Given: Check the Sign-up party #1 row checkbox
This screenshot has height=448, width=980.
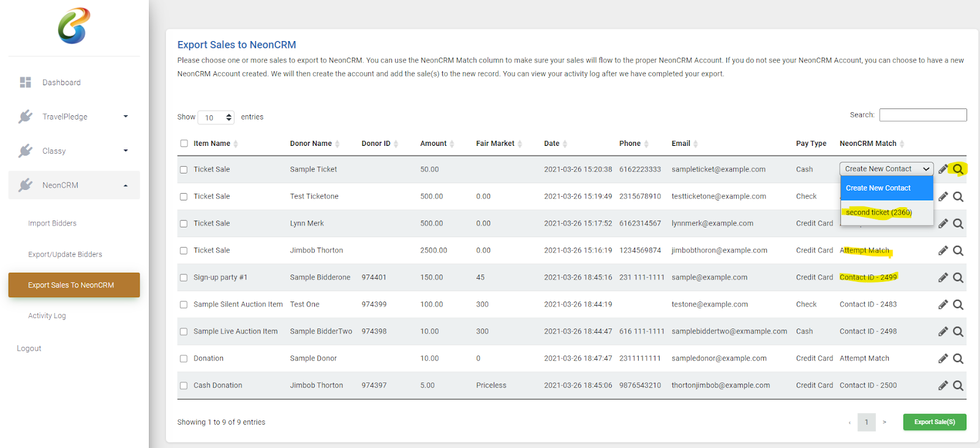Looking at the screenshot, I should coord(184,278).
